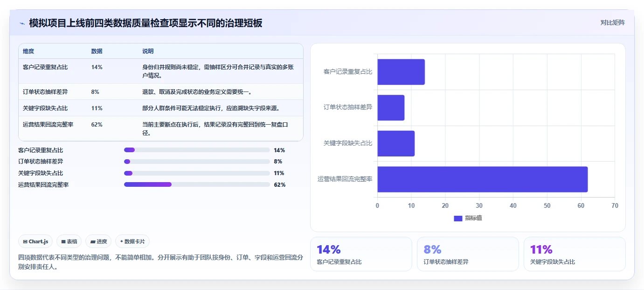
Task: Click the 11% 关键字段缺失占比 stat card
Action: tap(575, 254)
